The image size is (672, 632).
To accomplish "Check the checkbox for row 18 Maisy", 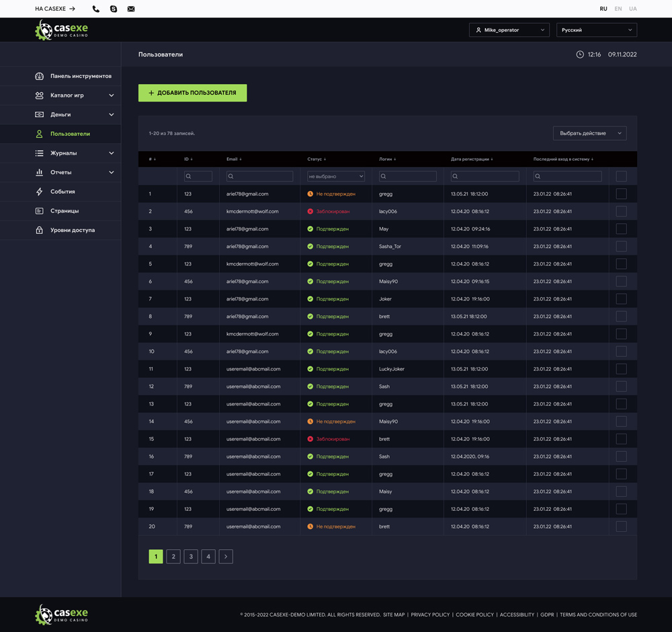I will coord(622,491).
